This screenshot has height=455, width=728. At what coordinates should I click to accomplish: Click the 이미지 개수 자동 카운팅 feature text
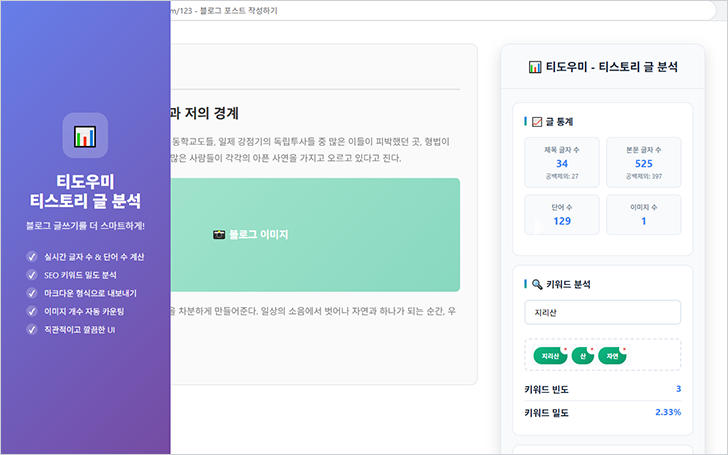[x=84, y=312]
